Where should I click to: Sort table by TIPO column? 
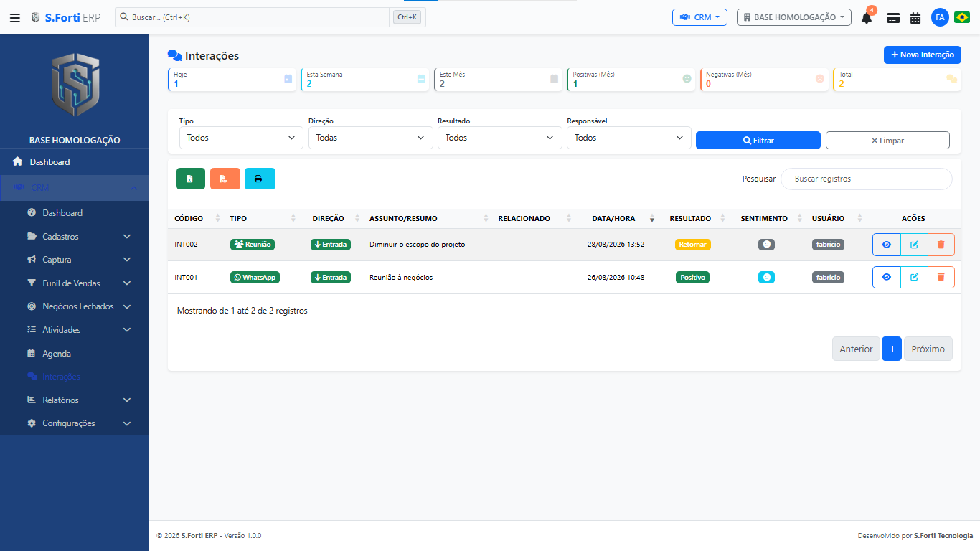pos(263,218)
